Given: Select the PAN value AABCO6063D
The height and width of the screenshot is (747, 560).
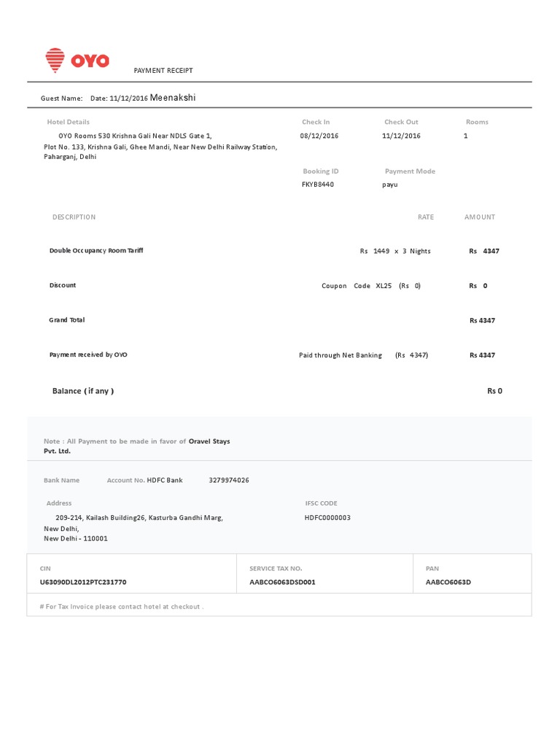Looking at the screenshot, I should pos(448,582).
